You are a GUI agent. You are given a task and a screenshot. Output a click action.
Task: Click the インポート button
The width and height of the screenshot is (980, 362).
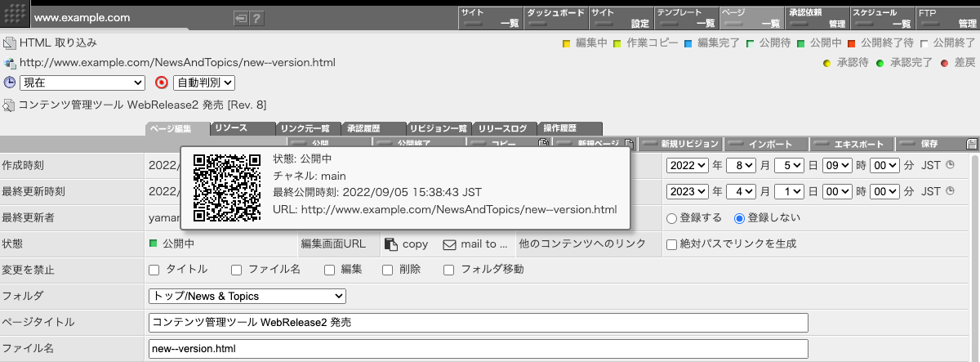pos(766,144)
